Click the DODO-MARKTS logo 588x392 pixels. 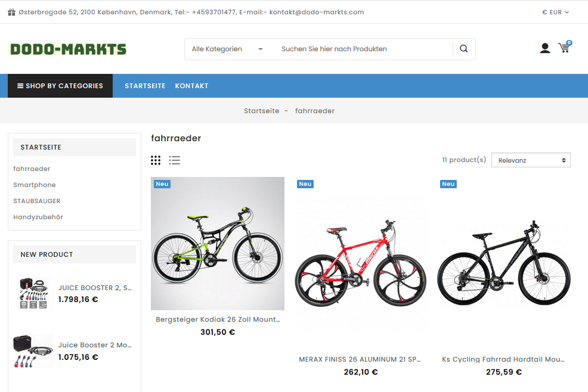pos(68,49)
